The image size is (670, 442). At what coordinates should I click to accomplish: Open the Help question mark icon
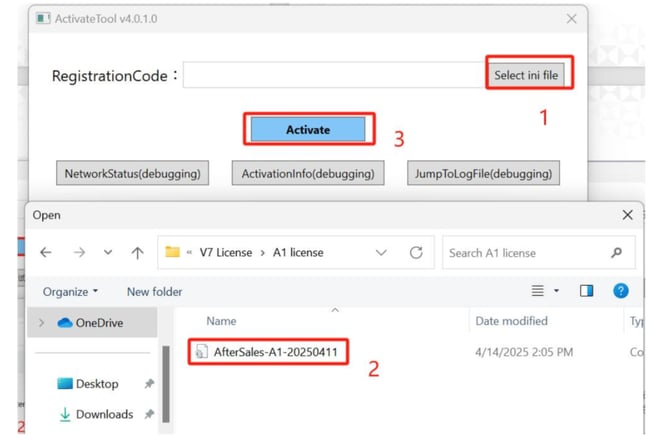click(620, 291)
